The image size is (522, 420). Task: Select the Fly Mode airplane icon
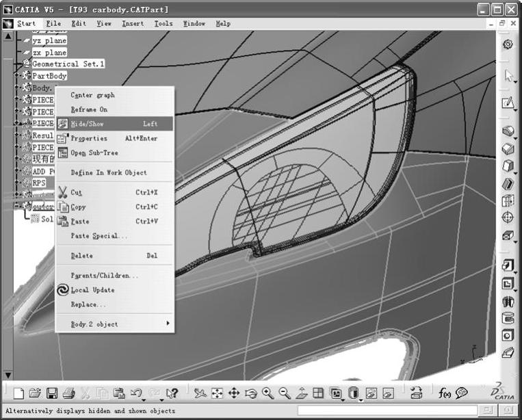[x=200, y=393]
